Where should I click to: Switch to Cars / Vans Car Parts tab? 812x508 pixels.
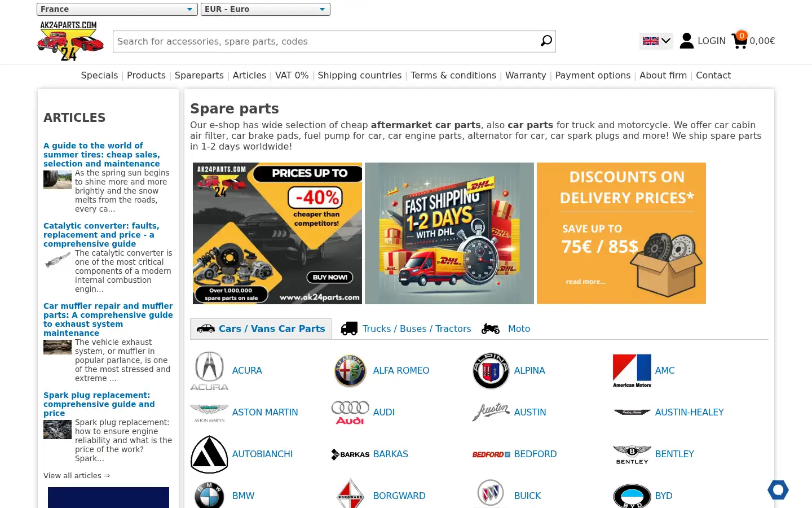click(261, 329)
